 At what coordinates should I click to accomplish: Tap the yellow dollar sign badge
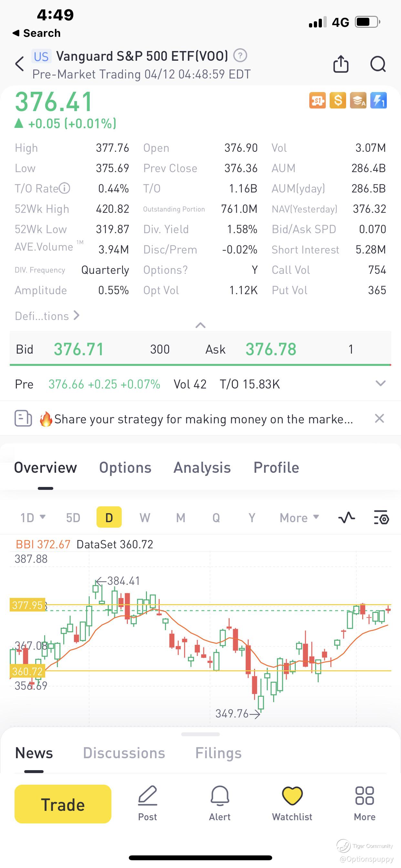pyautogui.click(x=338, y=100)
